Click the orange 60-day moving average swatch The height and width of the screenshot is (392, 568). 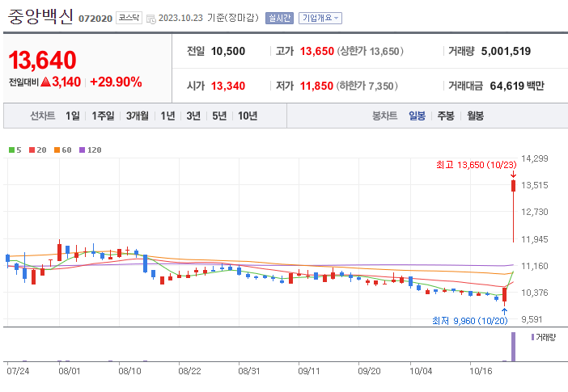pos(57,150)
